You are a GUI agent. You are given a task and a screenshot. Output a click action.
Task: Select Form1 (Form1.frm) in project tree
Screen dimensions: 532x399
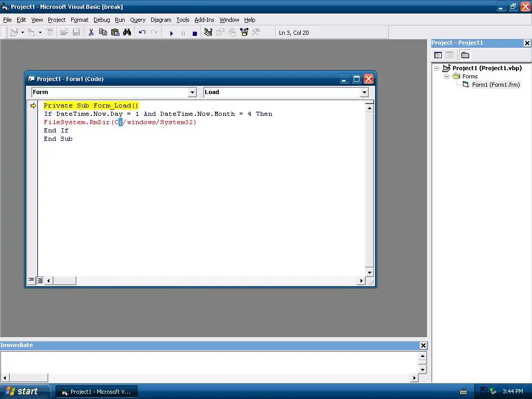(496, 85)
